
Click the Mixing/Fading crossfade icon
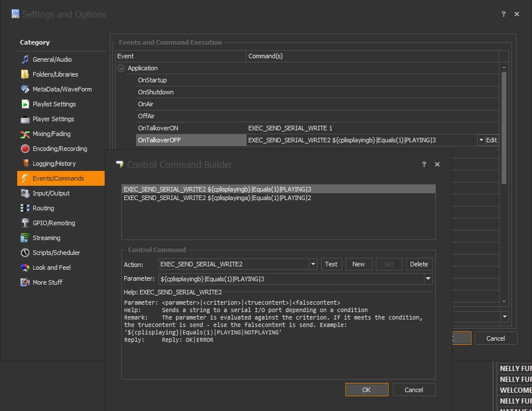pyautogui.click(x=25, y=134)
